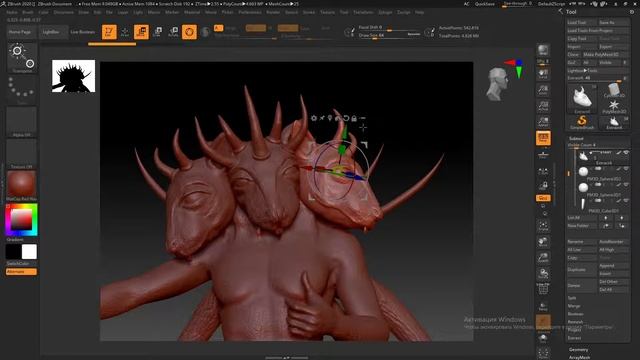Expand the Geometry palette
The width and height of the screenshot is (640, 360).
click(x=579, y=350)
